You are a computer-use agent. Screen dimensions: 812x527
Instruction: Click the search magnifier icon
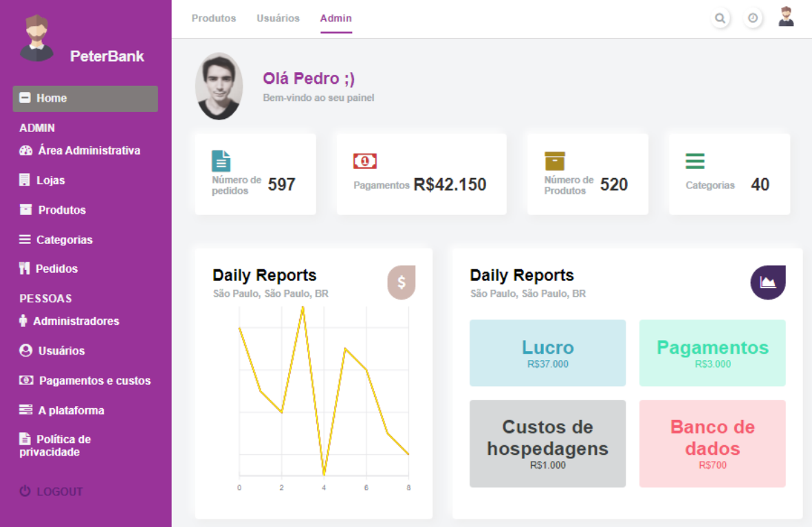[x=720, y=19]
